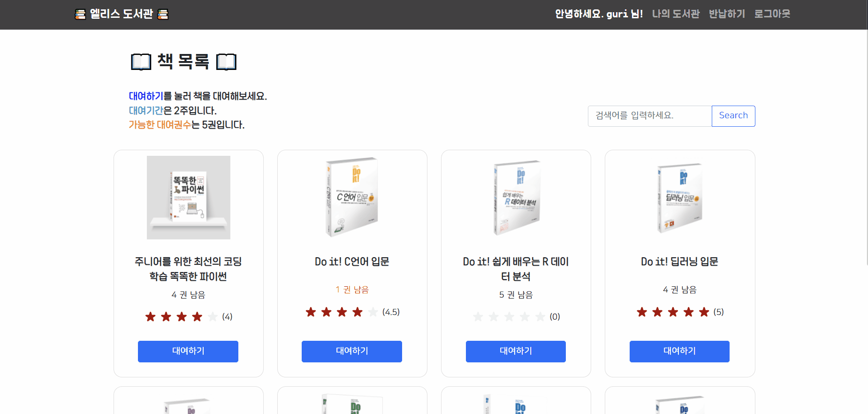Click the book stack icon left of 엘리스 도서관

coord(80,15)
